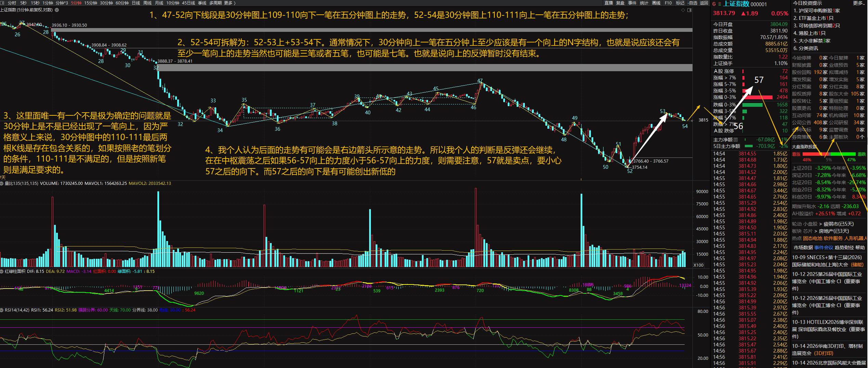The image size is (868, 368).
Task: Click the 复盘 replay button
Action: click(620, 3)
